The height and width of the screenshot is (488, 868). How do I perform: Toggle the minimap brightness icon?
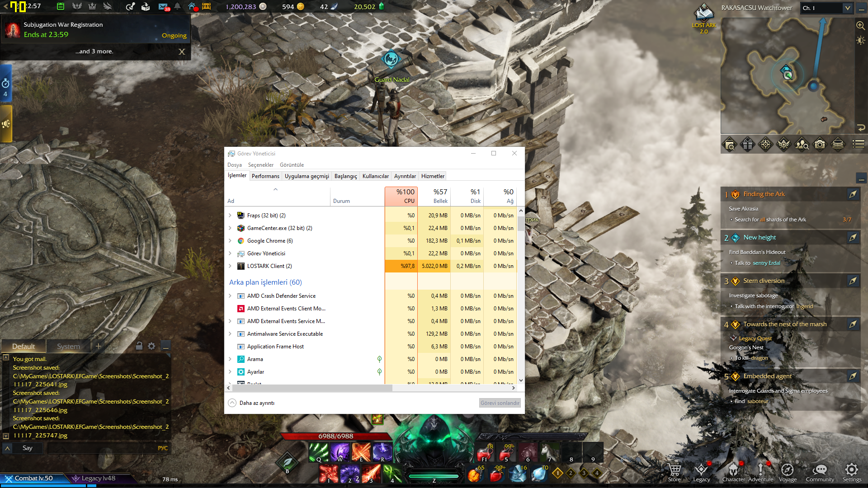[x=860, y=41]
